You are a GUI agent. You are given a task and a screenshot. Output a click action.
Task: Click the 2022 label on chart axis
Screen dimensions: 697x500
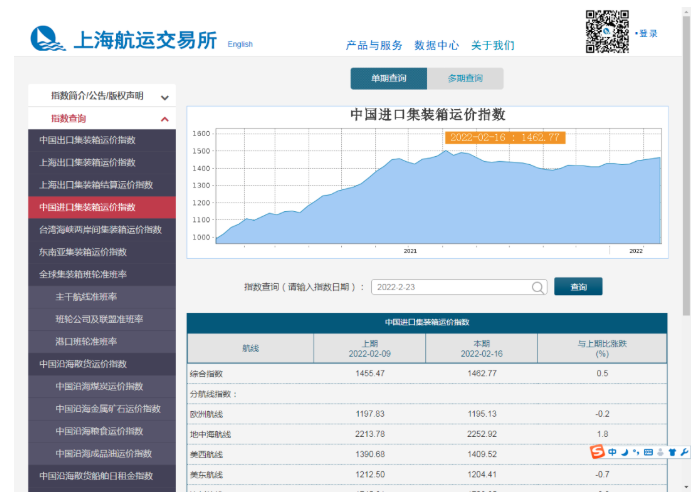[636, 251]
